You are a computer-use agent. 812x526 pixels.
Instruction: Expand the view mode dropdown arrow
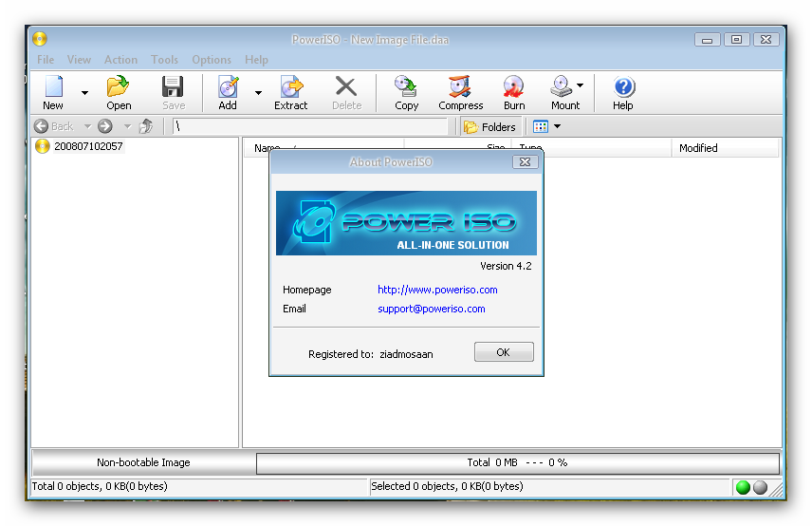click(x=557, y=126)
